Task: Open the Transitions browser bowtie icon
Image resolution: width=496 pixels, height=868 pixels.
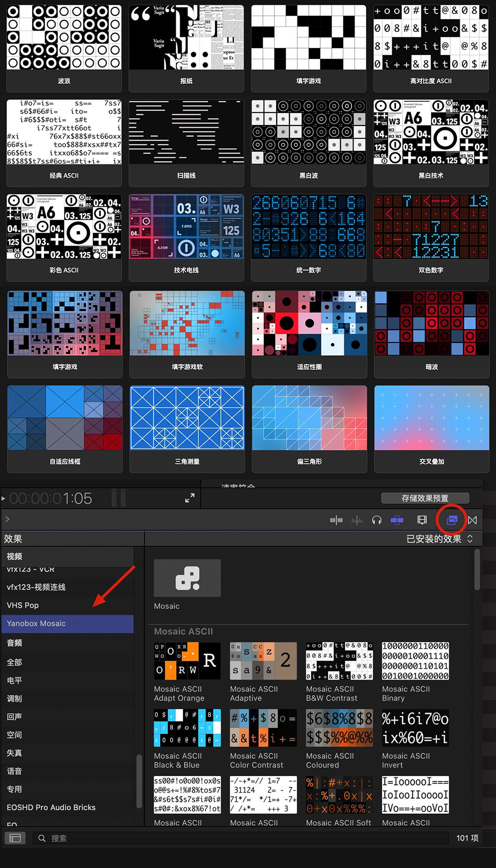Action: (472, 520)
